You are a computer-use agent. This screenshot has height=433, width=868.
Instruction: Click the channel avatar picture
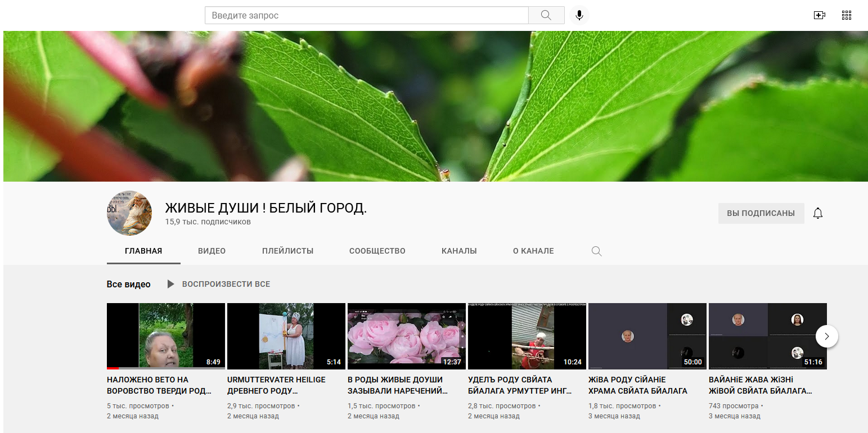129,213
